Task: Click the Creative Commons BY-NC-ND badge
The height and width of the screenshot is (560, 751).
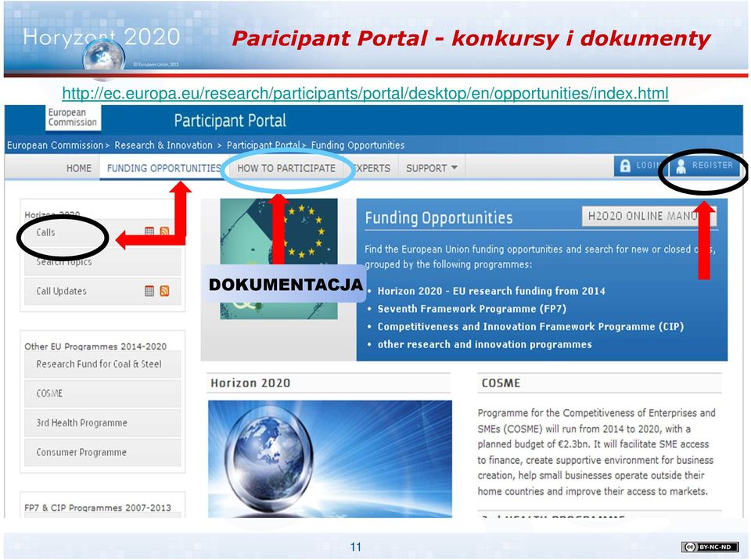Action: (710, 547)
